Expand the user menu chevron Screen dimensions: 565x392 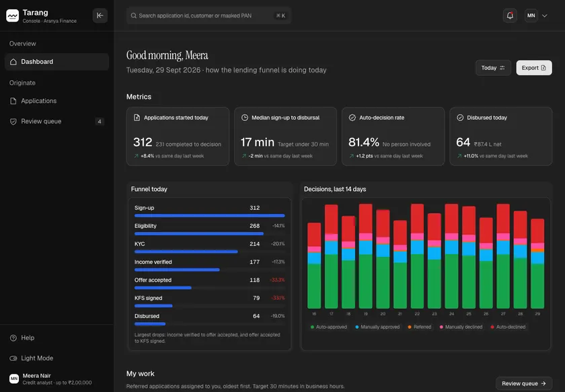pyautogui.click(x=545, y=15)
